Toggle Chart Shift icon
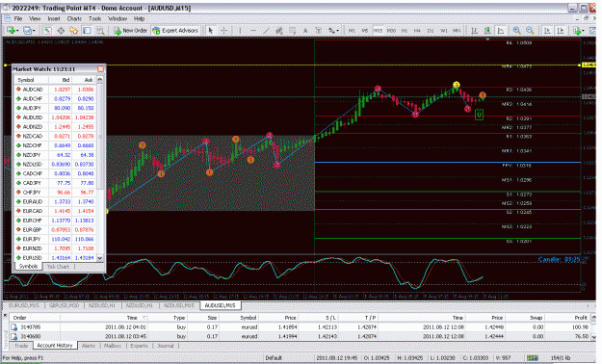This screenshot has height=364, width=602. pos(561,31)
